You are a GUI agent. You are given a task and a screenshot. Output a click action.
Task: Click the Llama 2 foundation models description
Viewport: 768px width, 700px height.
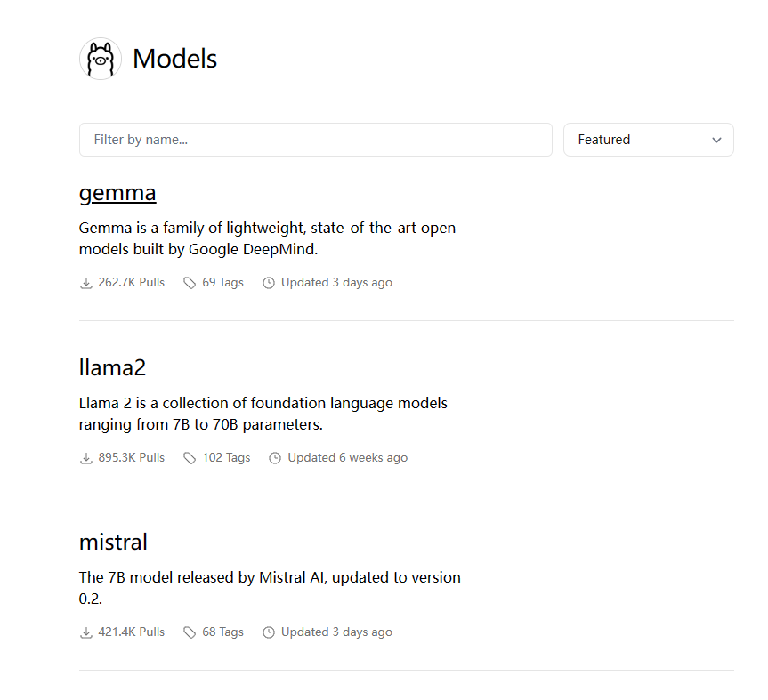coord(263,414)
